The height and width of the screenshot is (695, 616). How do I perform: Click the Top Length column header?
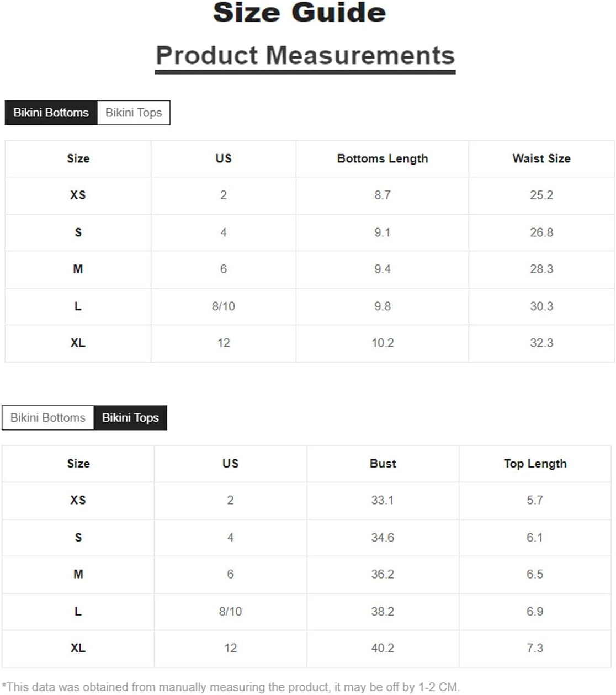[535, 464]
